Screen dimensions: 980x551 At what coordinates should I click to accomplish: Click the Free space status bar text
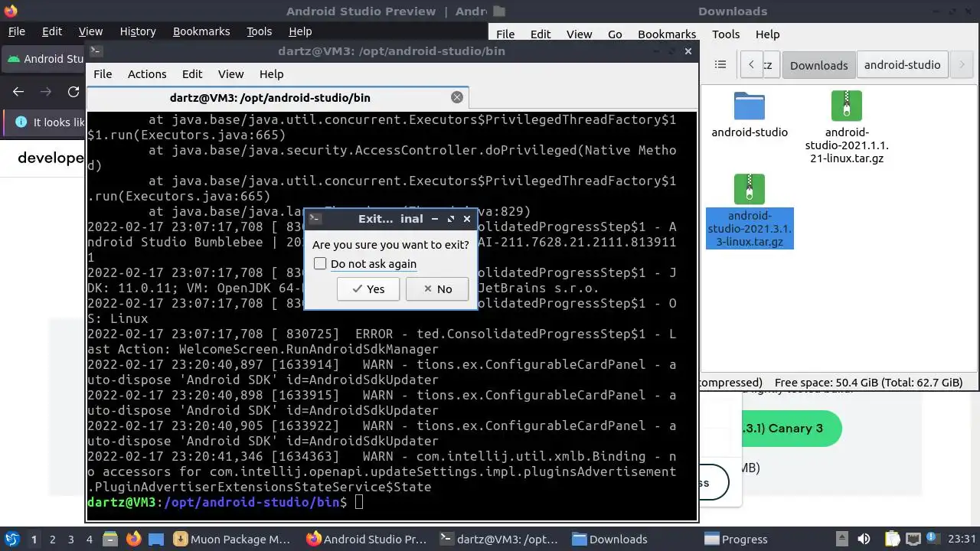click(868, 382)
